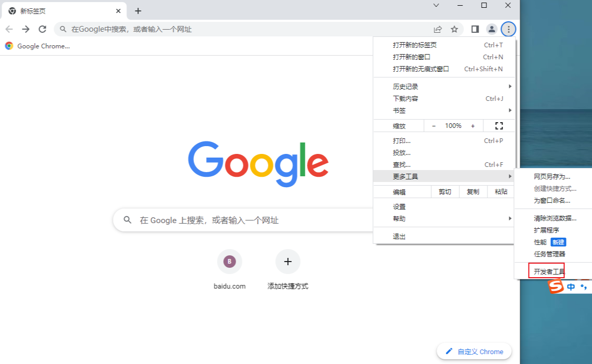This screenshot has width=592, height=364.
Task: Click the 复制 button
Action: (x=473, y=192)
